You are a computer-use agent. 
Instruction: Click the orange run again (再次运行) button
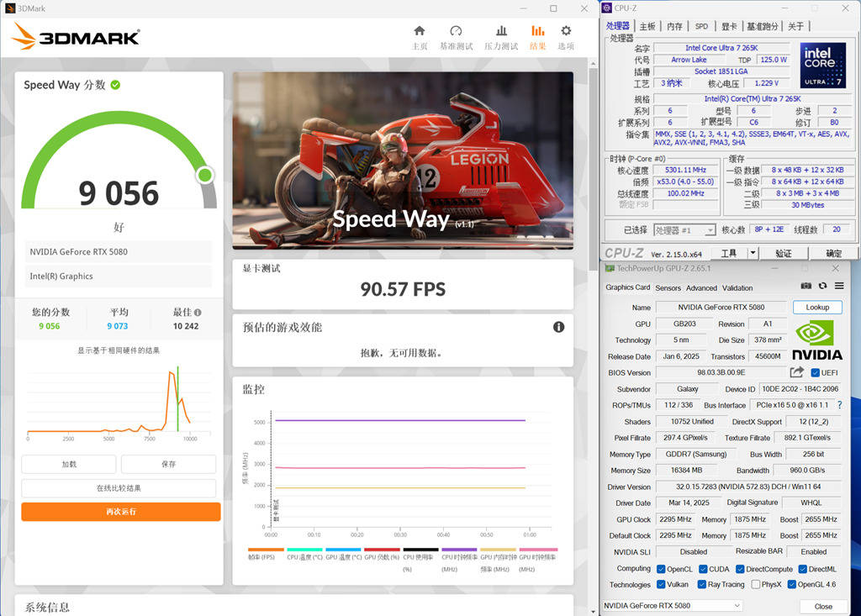(121, 512)
